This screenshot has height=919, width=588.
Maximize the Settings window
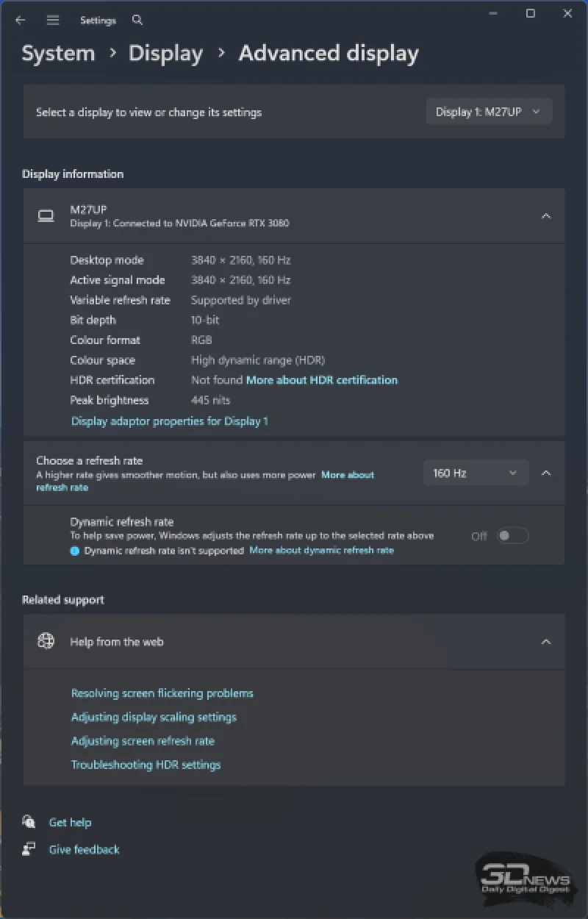pos(531,13)
